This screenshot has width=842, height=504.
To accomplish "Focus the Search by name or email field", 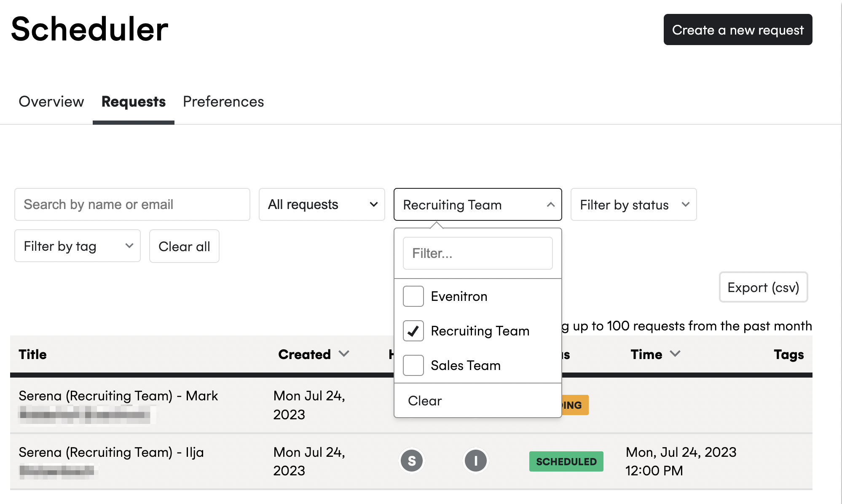I will pos(132,204).
